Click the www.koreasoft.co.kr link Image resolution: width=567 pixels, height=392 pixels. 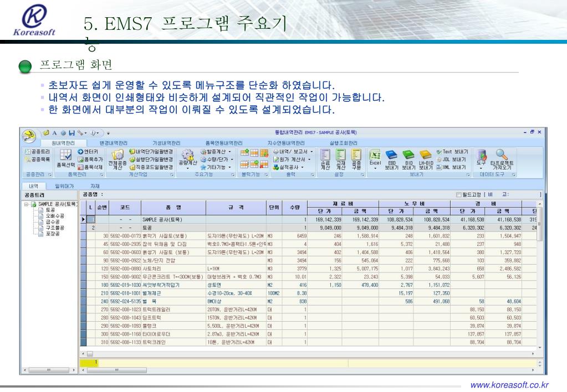(509, 385)
